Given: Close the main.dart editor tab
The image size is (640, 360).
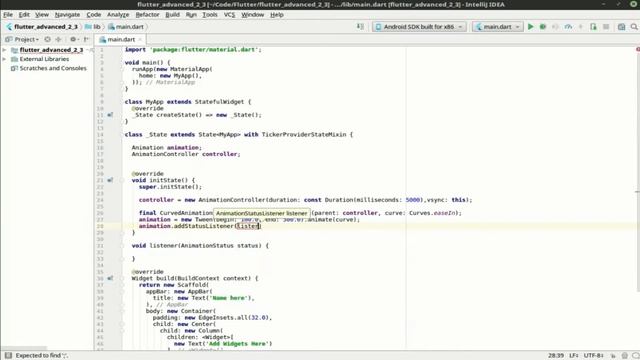Looking at the screenshot, I should 140,40.
